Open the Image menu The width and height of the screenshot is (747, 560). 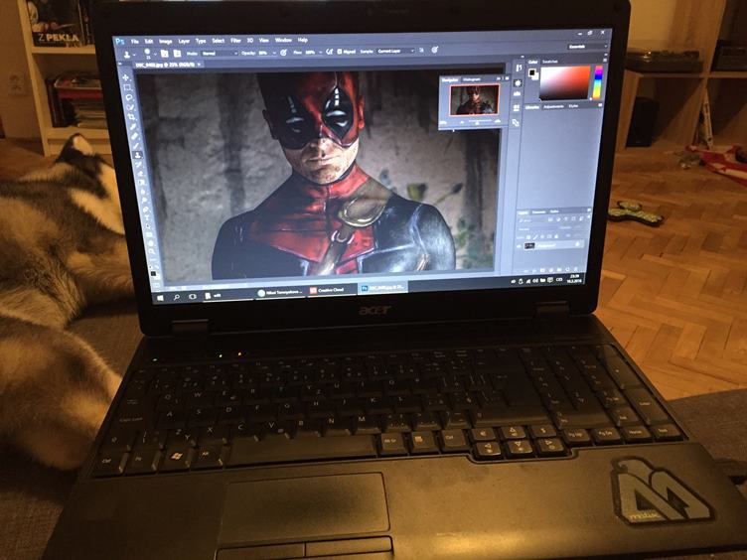[165, 42]
